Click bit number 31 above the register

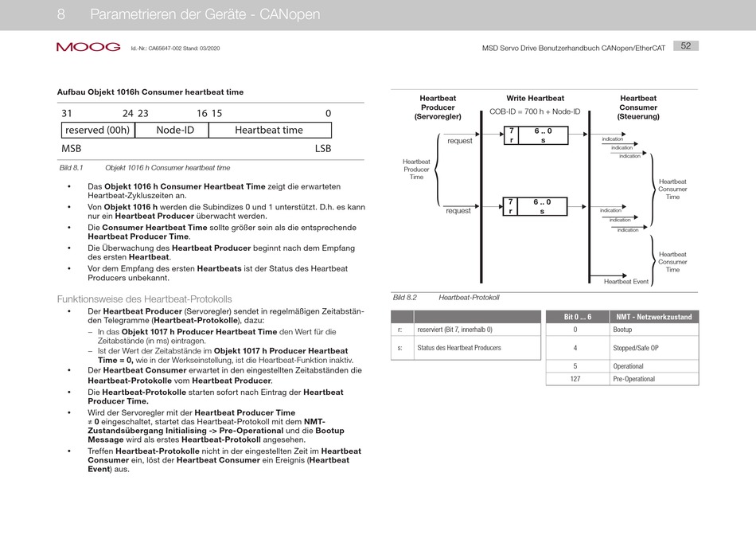(67, 113)
